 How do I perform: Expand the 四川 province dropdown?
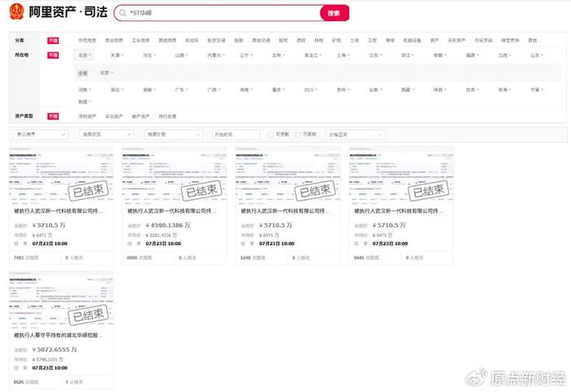tap(311, 90)
